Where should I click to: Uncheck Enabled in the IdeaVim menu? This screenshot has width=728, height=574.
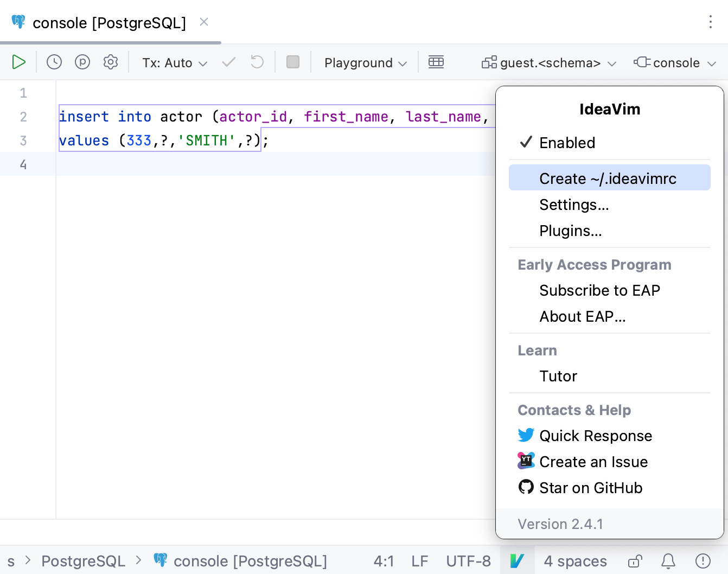[567, 143]
